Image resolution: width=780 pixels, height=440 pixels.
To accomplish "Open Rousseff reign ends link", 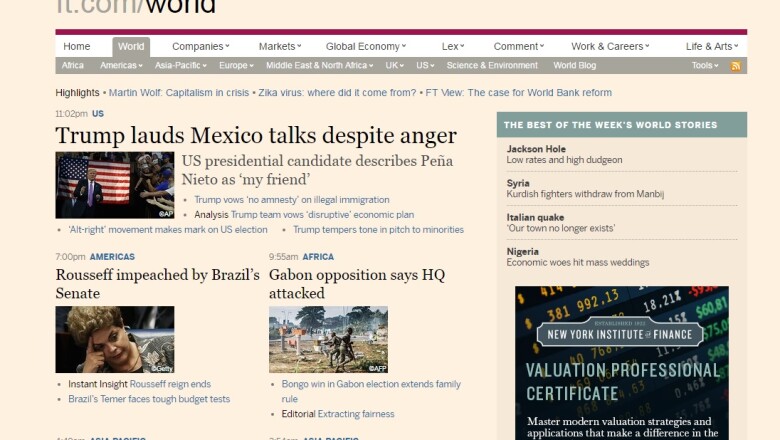I will click(170, 384).
